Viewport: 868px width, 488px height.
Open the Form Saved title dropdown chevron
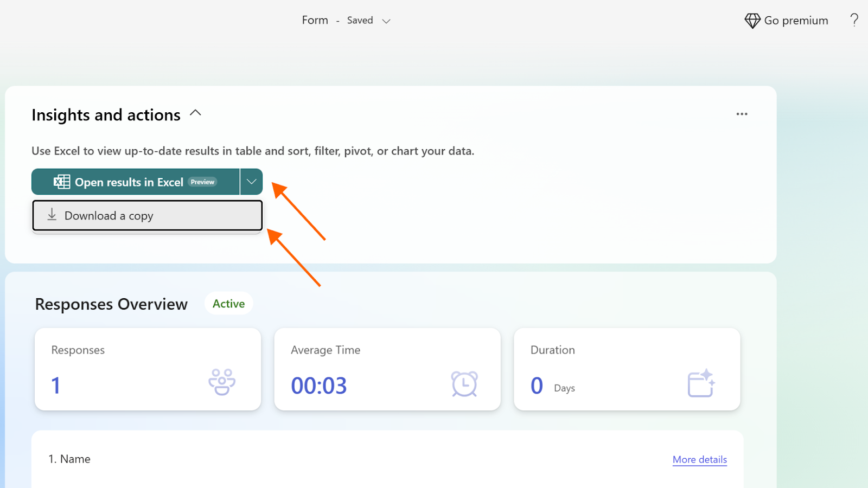tap(386, 21)
